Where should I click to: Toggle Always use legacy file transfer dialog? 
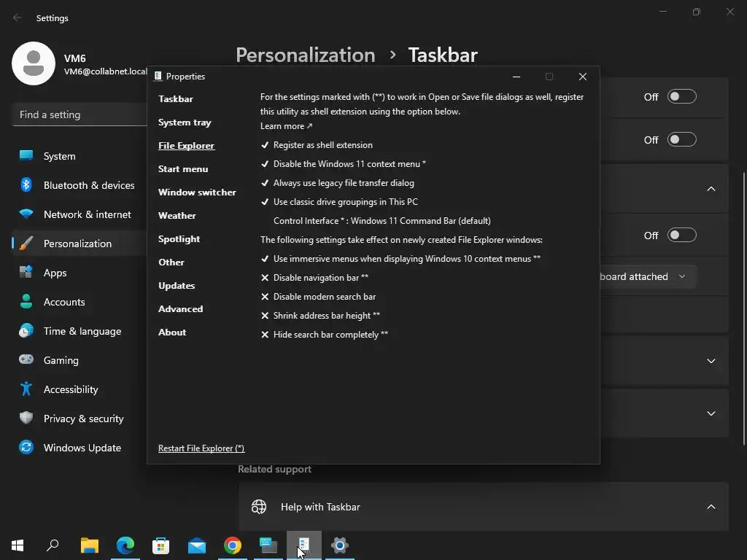pyautogui.click(x=337, y=183)
